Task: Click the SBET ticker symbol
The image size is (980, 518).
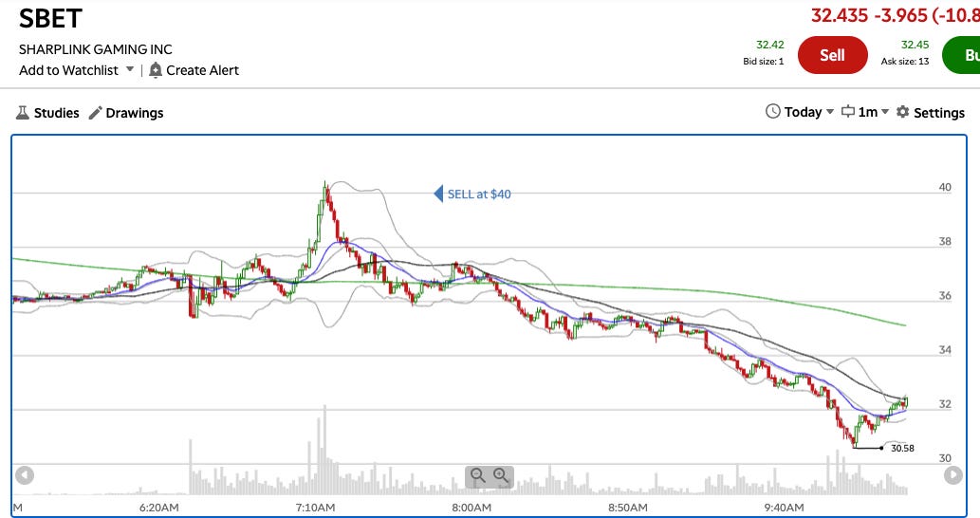Action: point(50,19)
